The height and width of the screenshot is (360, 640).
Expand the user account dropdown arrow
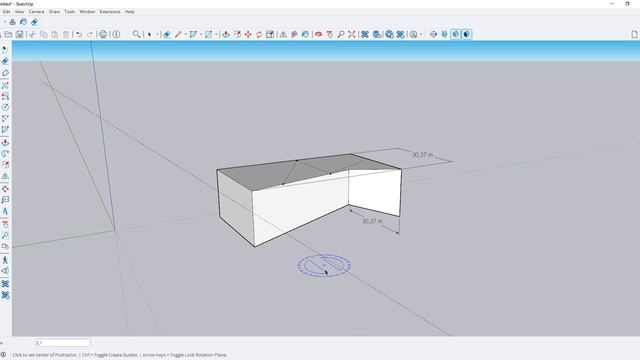click(421, 34)
